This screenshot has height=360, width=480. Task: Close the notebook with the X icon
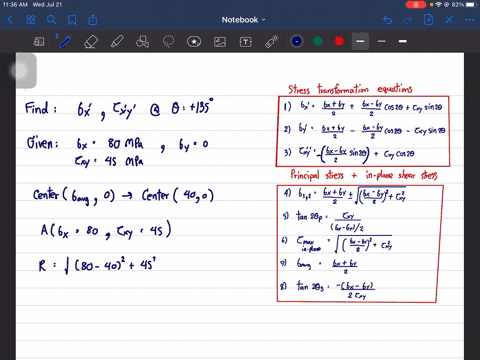pyautogui.click(x=449, y=20)
